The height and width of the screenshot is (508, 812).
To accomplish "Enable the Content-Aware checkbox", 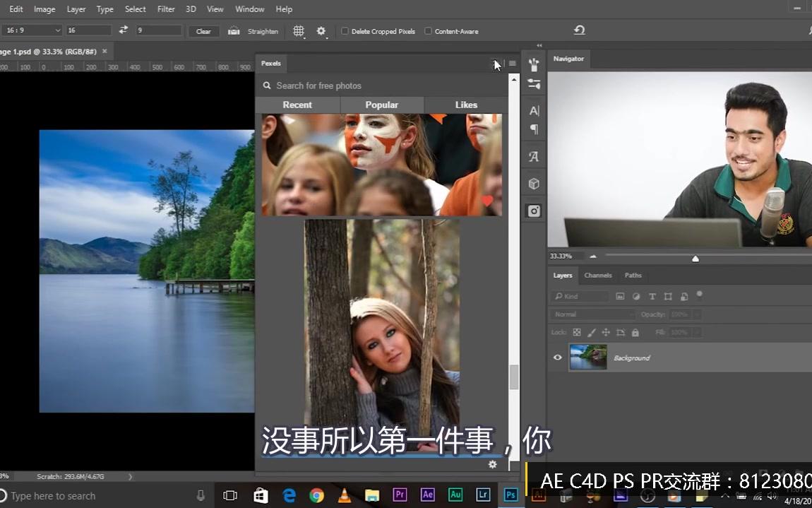I will pyautogui.click(x=429, y=30).
